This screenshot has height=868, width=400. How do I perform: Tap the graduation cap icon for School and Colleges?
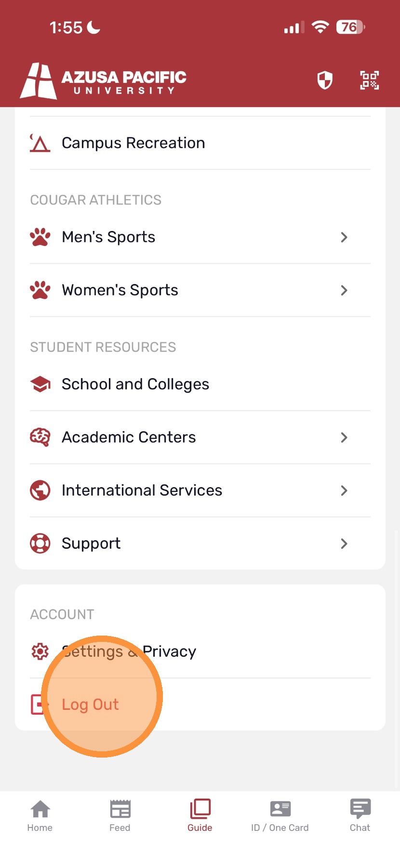click(40, 384)
